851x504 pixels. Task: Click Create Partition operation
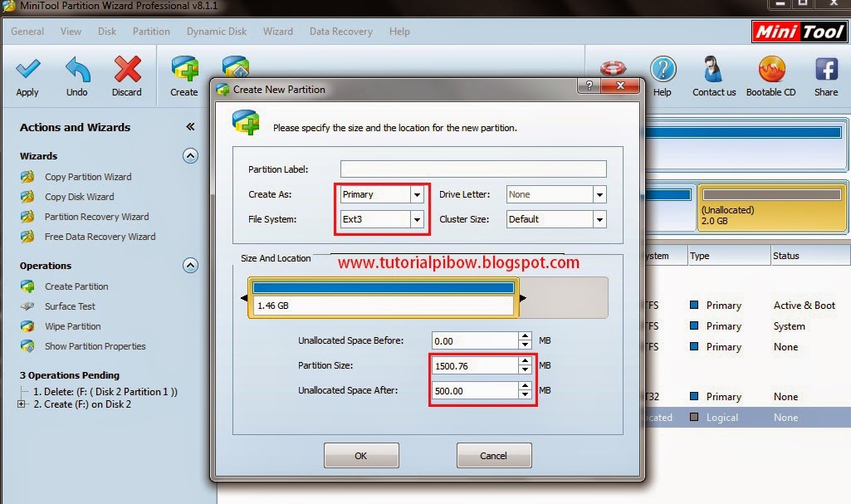tap(76, 286)
